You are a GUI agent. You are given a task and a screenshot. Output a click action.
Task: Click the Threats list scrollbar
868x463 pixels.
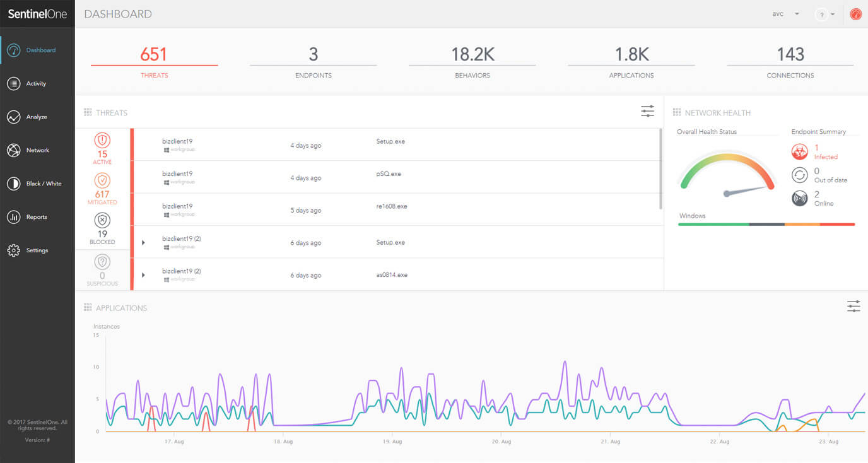point(660,169)
